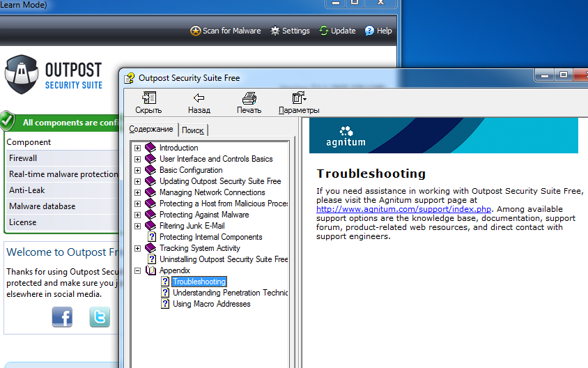
Task: Open Settings via the gear icon
Action: tap(275, 31)
